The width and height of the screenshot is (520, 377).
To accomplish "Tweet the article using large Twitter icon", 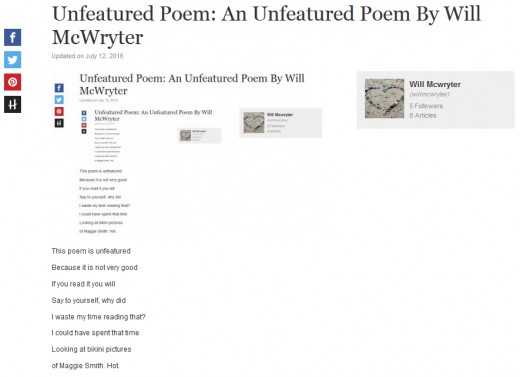I will coord(12,60).
